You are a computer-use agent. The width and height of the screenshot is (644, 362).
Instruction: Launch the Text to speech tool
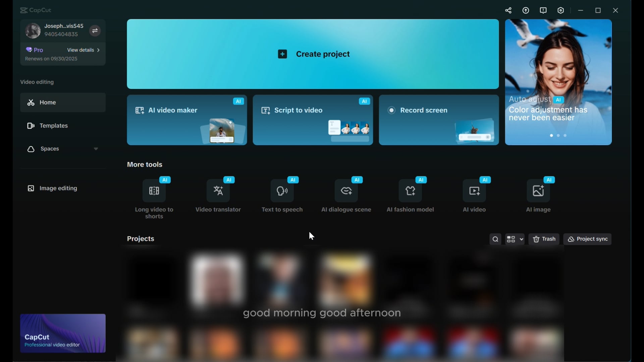tap(282, 191)
